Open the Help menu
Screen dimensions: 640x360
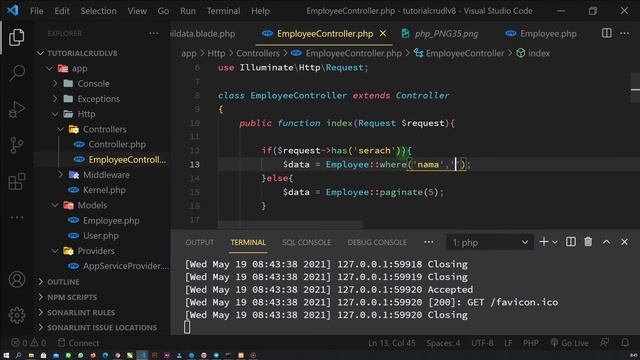coord(260,11)
